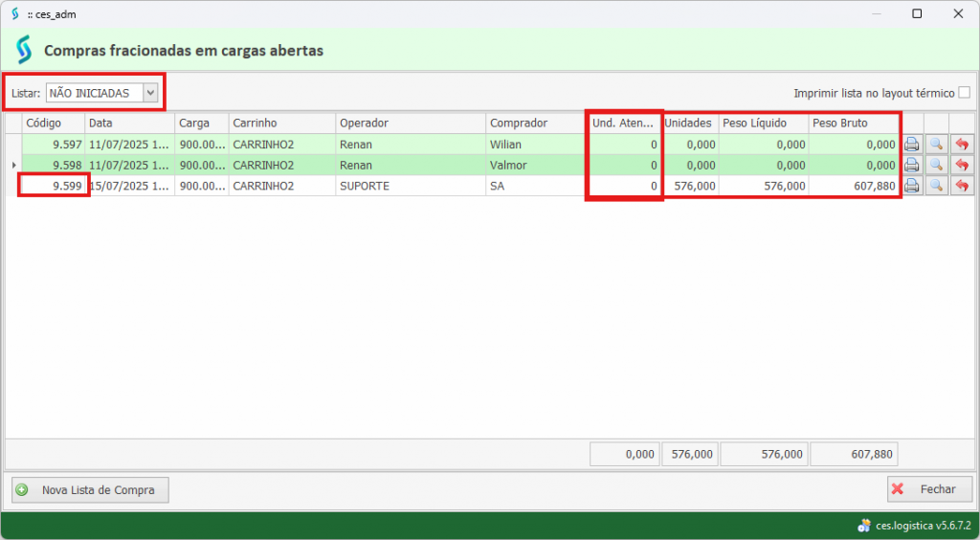Image resolution: width=980 pixels, height=540 pixels.
Task: Print the purchase list 9.599
Action: 912,186
